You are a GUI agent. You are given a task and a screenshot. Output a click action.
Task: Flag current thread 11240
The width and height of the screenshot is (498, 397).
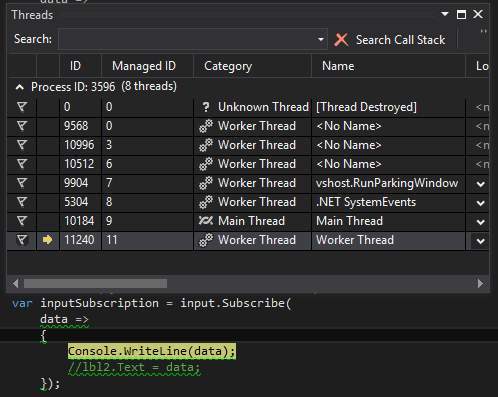click(22, 240)
